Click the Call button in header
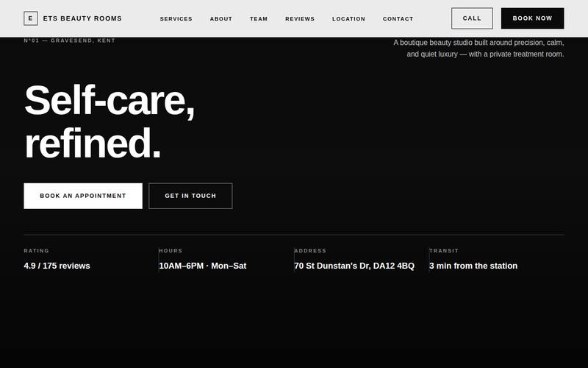The image size is (588, 368). tap(472, 18)
